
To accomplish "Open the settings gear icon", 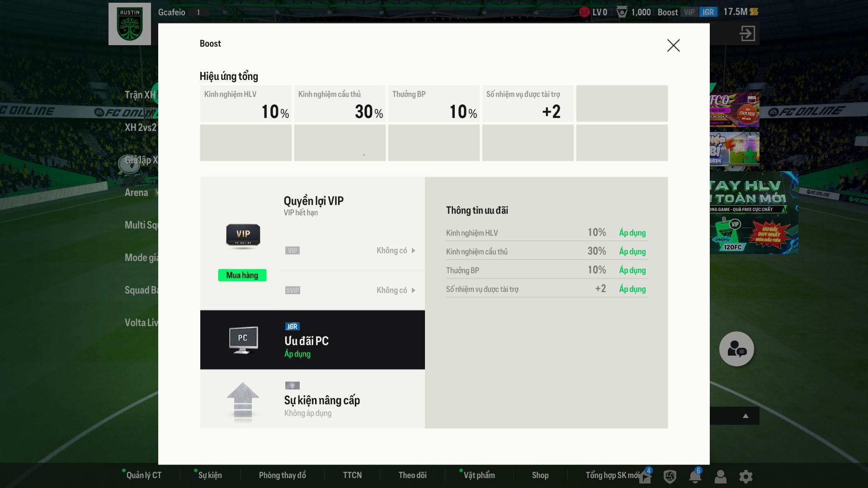I will [x=745, y=476].
